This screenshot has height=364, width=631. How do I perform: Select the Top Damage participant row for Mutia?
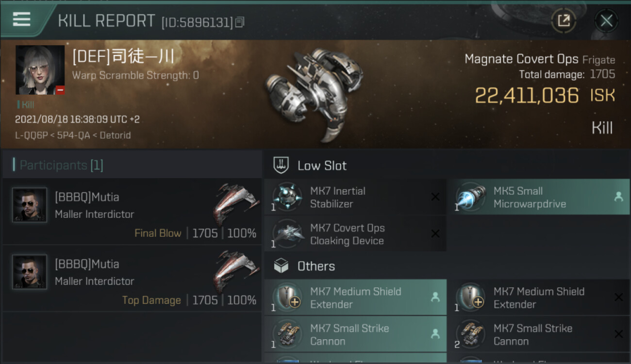(x=132, y=279)
